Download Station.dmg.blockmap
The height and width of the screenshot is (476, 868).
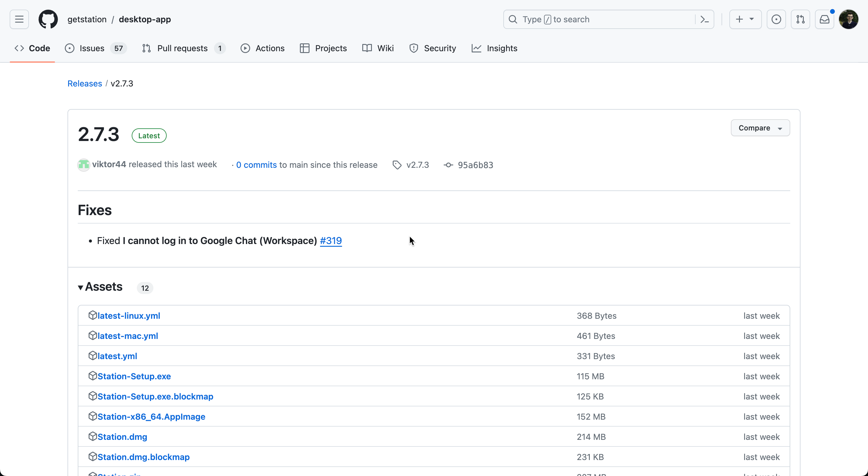pyautogui.click(x=143, y=457)
